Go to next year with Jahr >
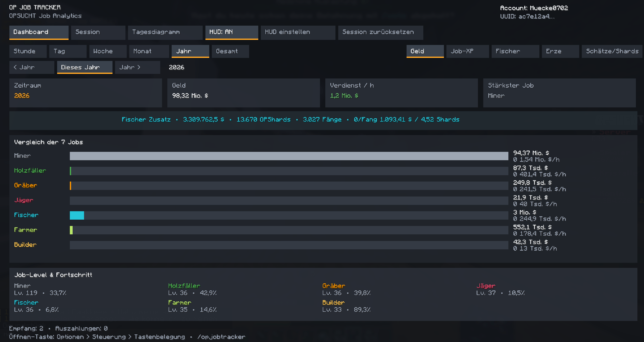Image resolution: width=644 pixels, height=342 pixels. point(137,67)
